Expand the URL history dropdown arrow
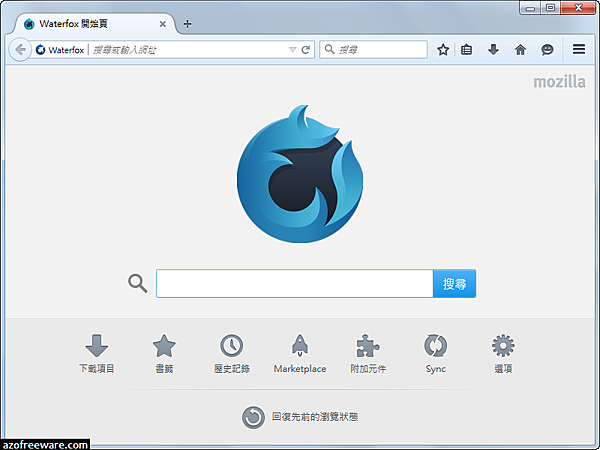Image resolution: width=600 pixels, height=450 pixels. click(x=292, y=50)
